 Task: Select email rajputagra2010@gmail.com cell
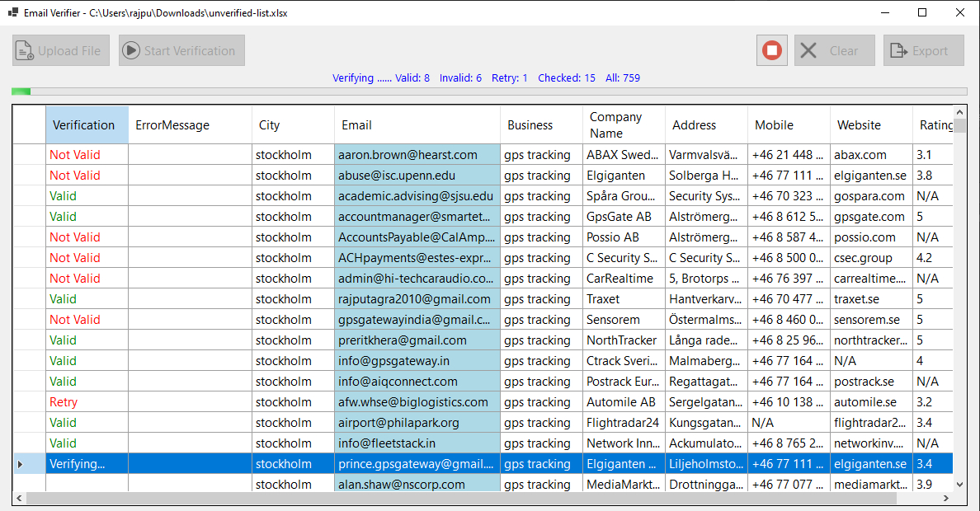point(417,299)
